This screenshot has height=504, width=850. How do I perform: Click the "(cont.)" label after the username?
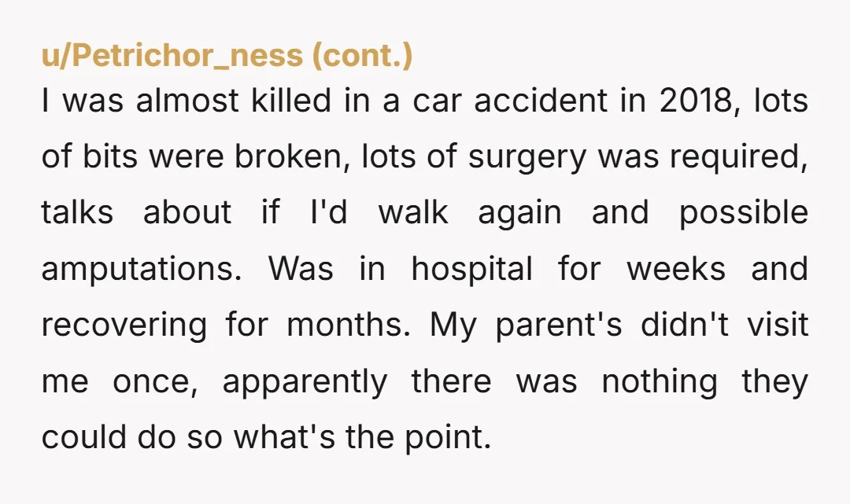[362, 56]
